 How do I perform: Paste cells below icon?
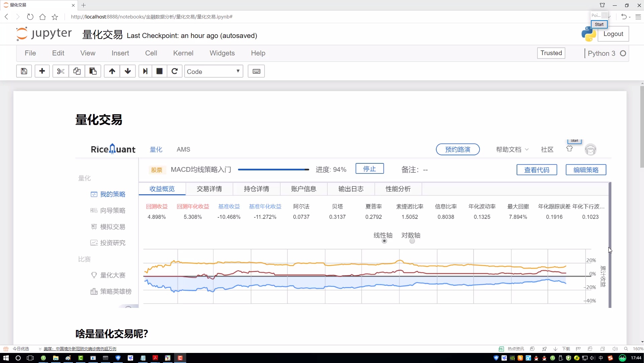(93, 71)
